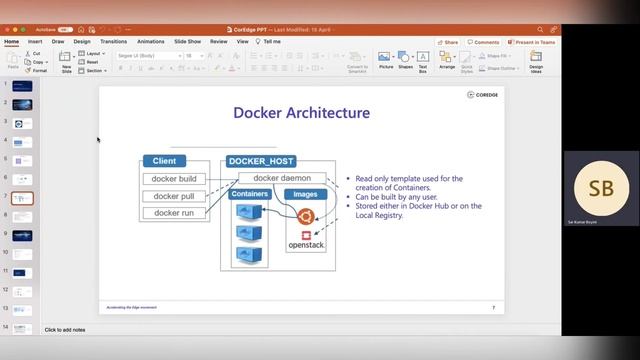This screenshot has width=640, height=360.
Task: Open Design Ideas
Action: [x=536, y=61]
